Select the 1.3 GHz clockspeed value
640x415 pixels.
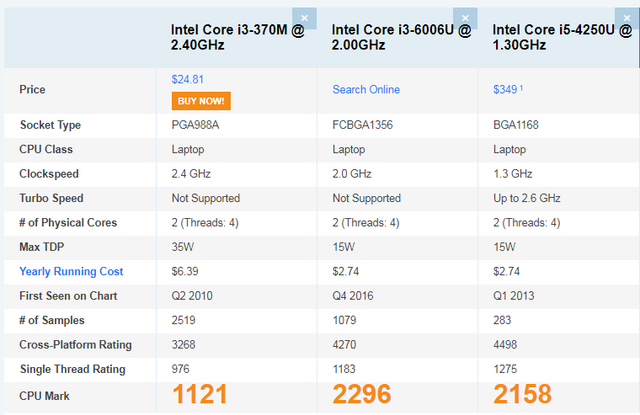pos(513,174)
